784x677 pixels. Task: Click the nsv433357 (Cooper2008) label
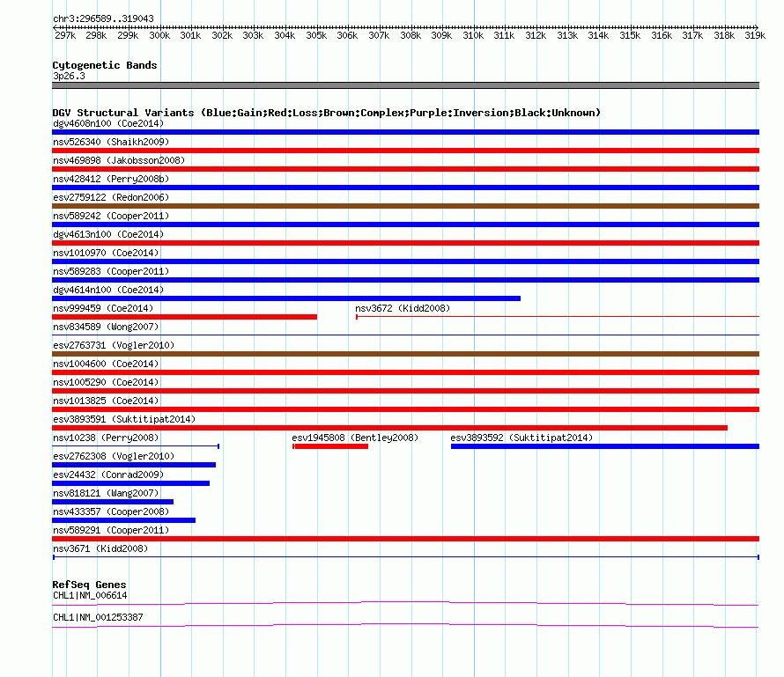click(x=111, y=511)
